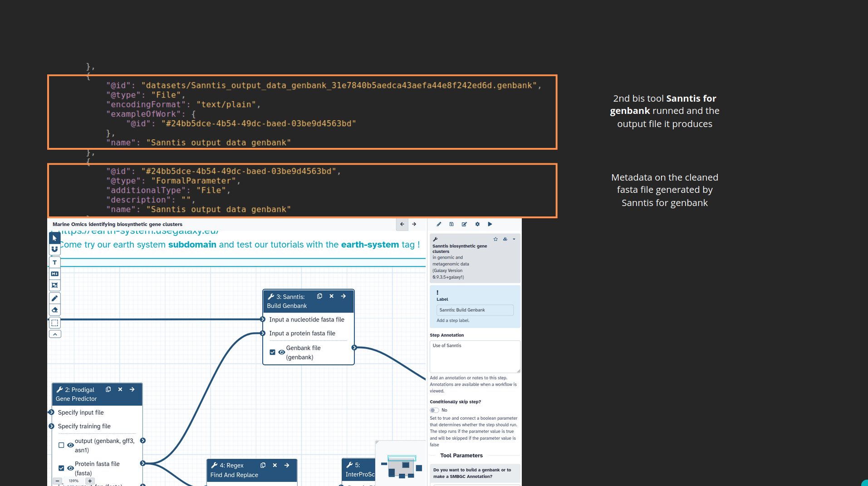The width and height of the screenshot is (868, 486).
Task: Click the redo forward arrow
Action: tap(414, 224)
